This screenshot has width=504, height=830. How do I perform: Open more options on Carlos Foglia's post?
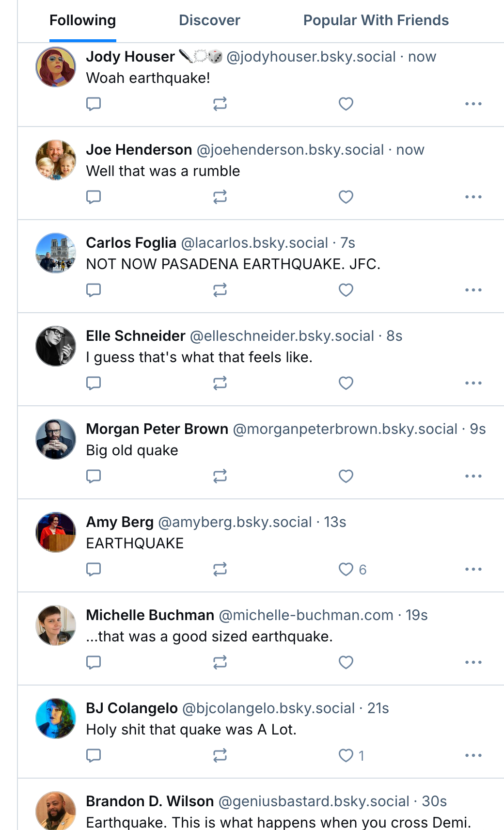point(473,290)
